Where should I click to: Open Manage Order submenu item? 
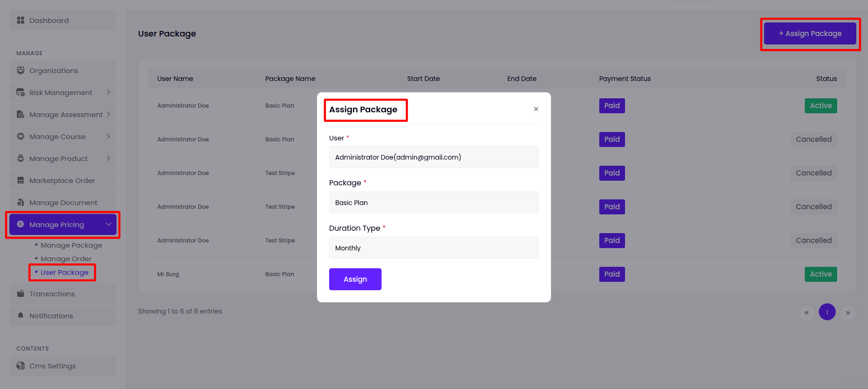click(x=66, y=259)
